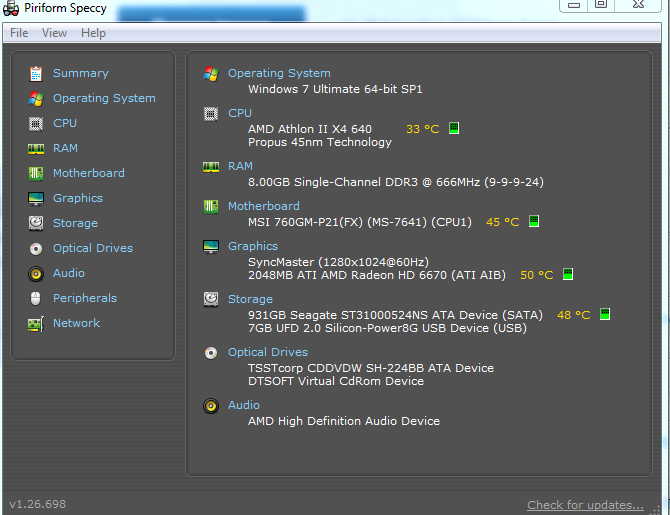Image resolution: width=670 pixels, height=515 pixels.
Task: Click text 7GB UFD 2.0 Silicon-Power8G USB Device
Action: tap(369, 328)
